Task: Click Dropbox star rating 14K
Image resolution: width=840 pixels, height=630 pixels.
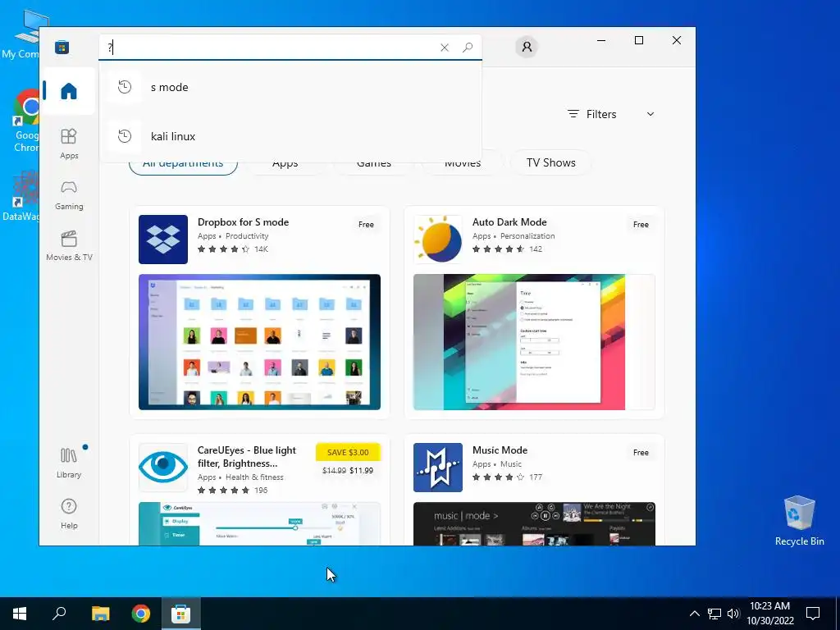Action: [x=233, y=249]
